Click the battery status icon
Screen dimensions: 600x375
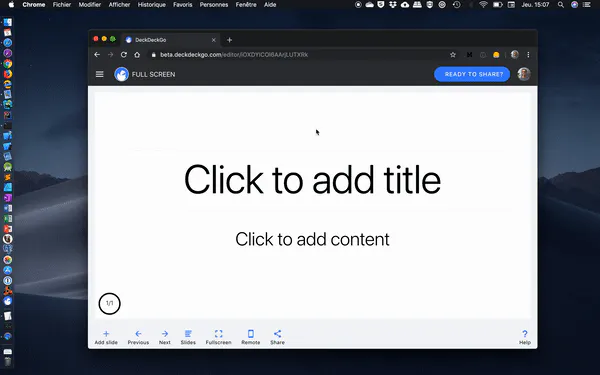(497, 5)
